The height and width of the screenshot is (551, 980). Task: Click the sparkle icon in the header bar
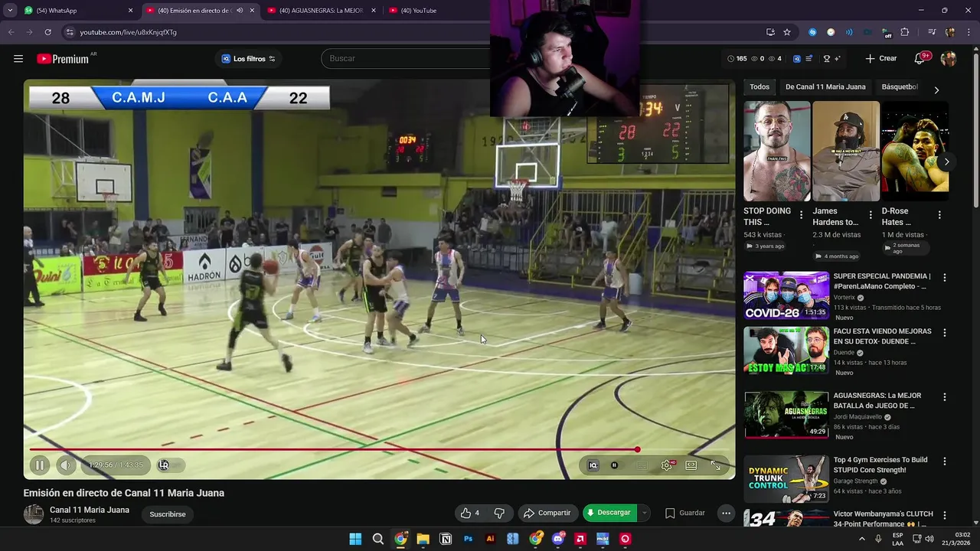coord(838,59)
